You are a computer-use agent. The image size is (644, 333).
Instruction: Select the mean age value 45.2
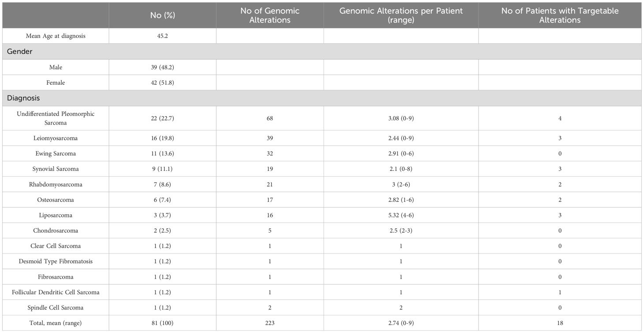[162, 36]
